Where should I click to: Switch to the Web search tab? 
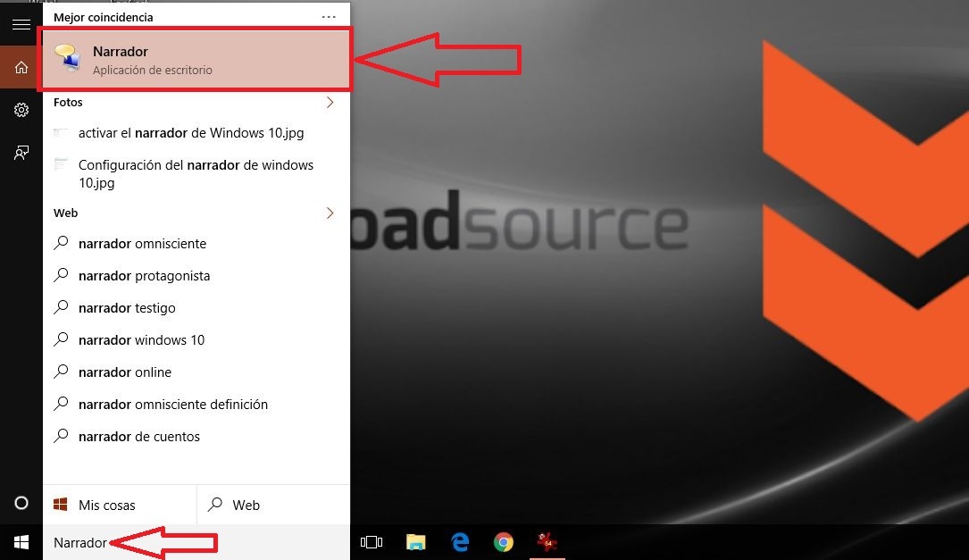coord(273,505)
